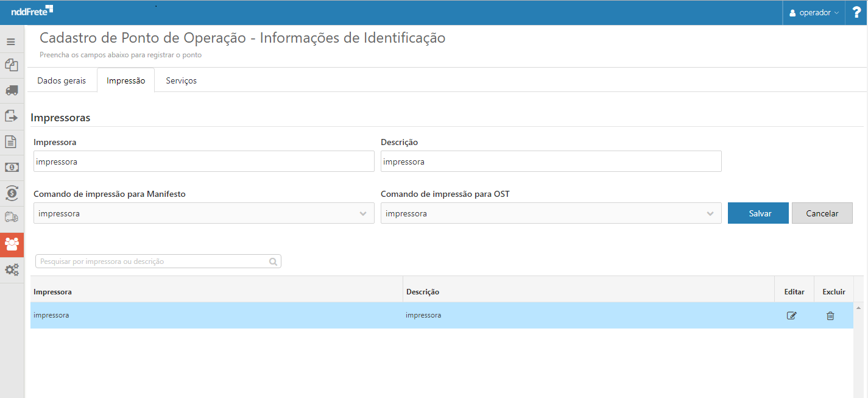Delete impressora row using the trash icon
Screen dimensions: 868x398
click(830, 316)
